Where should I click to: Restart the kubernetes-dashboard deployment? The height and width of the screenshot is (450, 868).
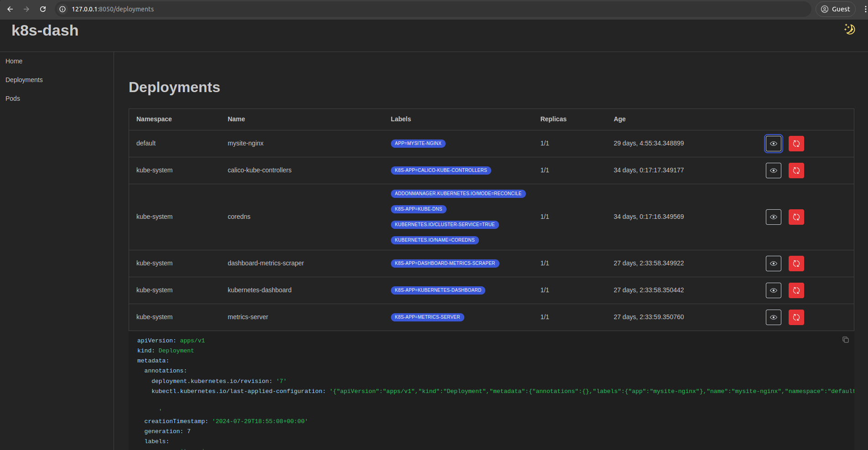coord(796,290)
